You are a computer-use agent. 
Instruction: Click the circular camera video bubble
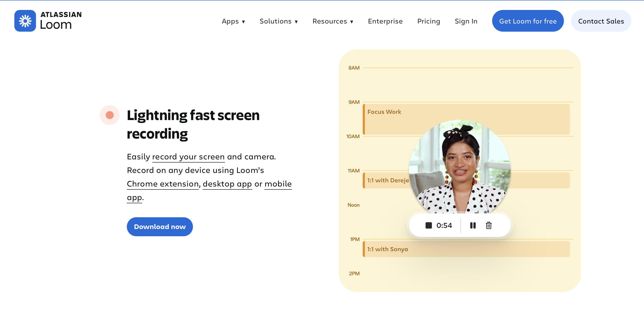(459, 167)
